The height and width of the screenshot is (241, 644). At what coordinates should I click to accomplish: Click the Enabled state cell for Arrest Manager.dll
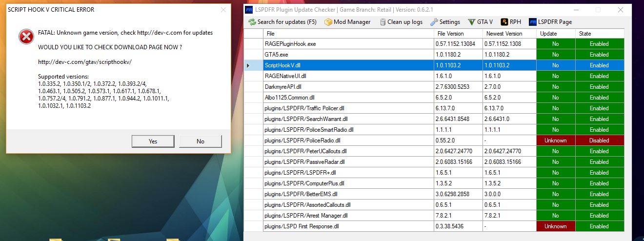pos(600,216)
